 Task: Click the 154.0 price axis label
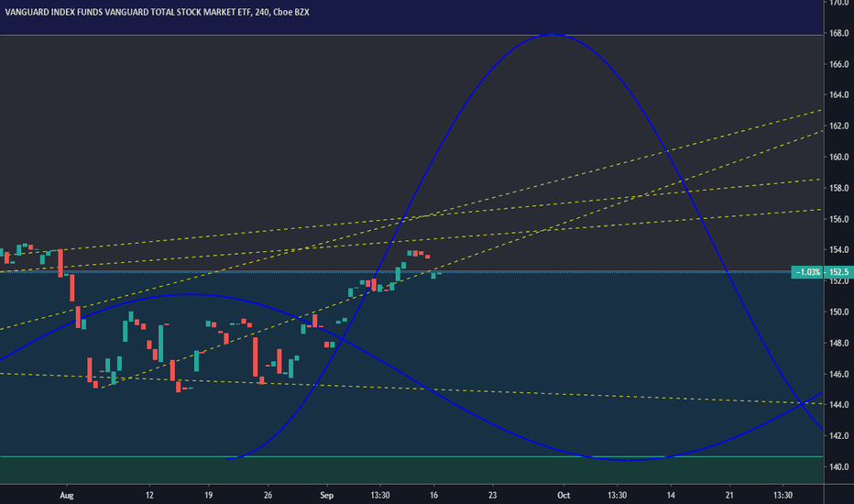pos(838,250)
